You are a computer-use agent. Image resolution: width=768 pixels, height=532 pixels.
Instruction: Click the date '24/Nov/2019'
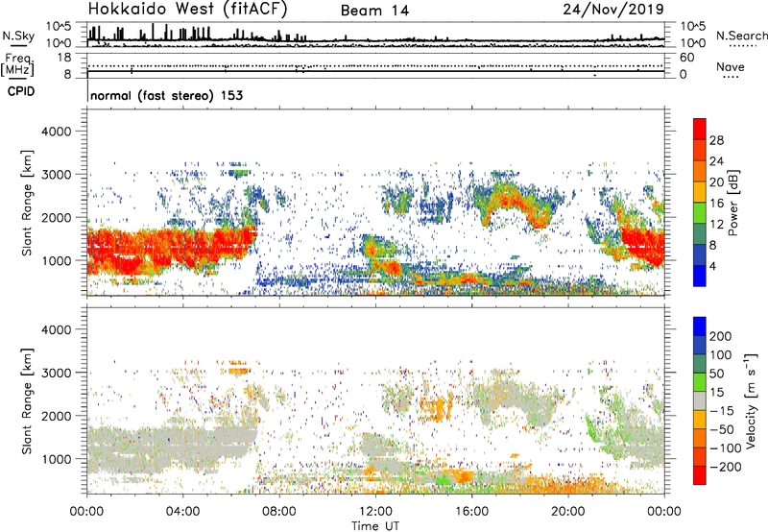[613, 9]
